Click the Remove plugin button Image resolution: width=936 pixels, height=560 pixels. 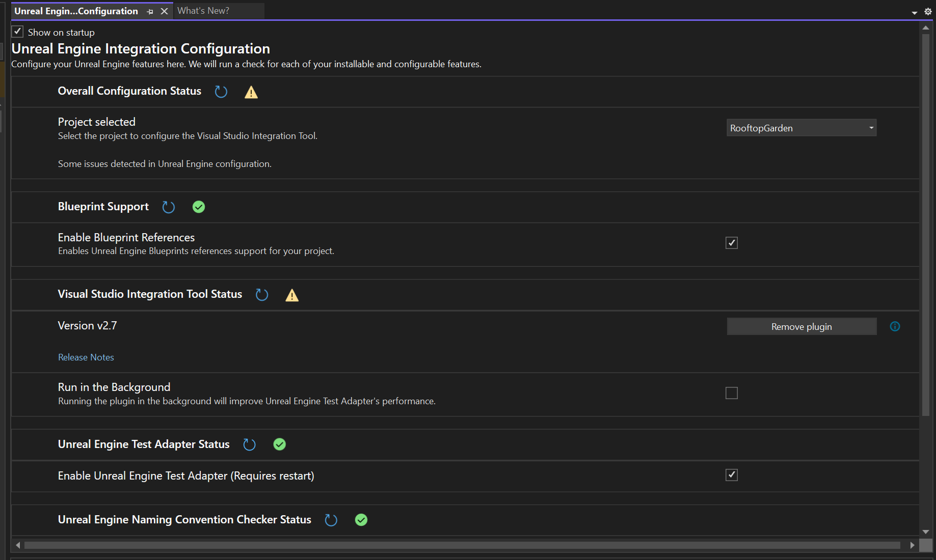[x=801, y=326]
